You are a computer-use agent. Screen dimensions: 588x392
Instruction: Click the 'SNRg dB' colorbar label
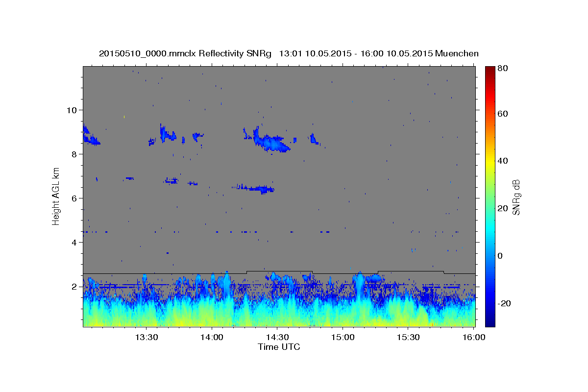(x=516, y=197)
